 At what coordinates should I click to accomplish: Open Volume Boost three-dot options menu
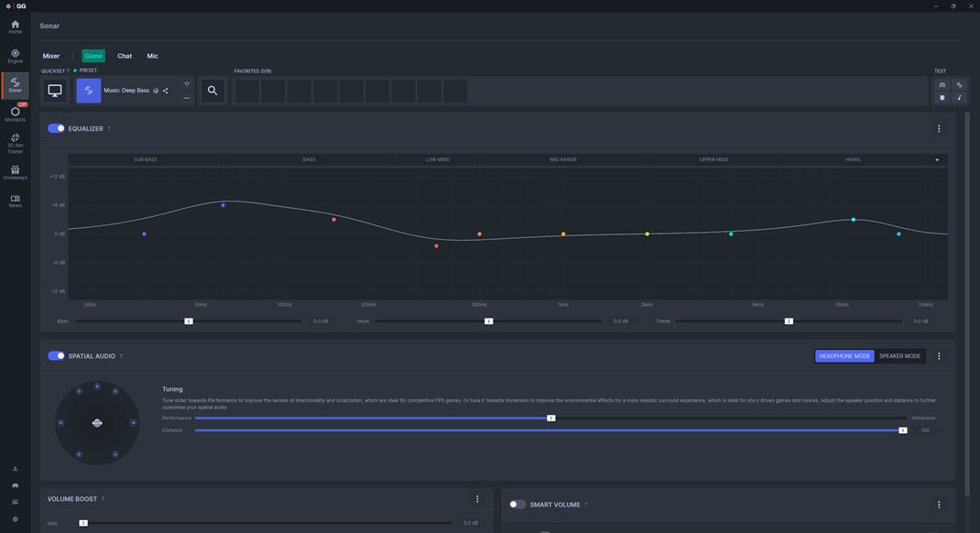[477, 498]
